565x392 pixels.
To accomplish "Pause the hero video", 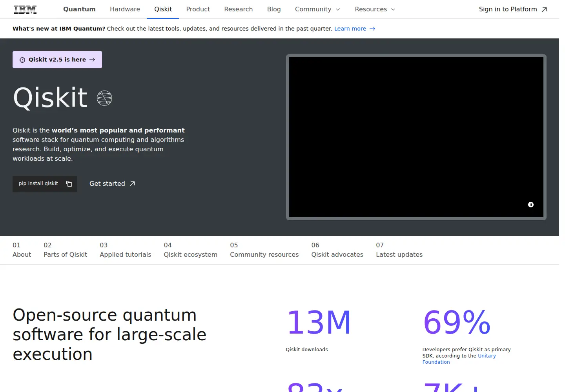I will click(531, 205).
